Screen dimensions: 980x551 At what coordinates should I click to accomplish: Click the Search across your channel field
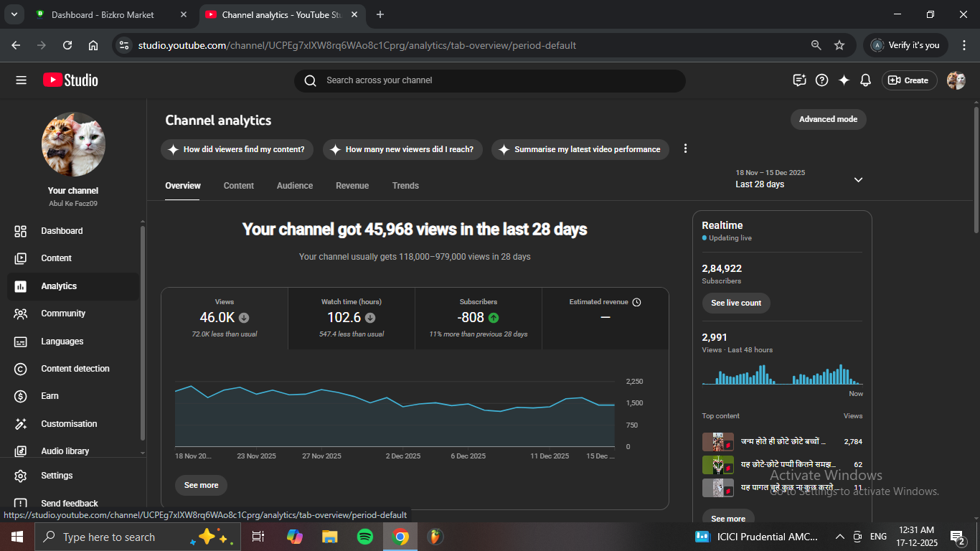click(x=490, y=80)
